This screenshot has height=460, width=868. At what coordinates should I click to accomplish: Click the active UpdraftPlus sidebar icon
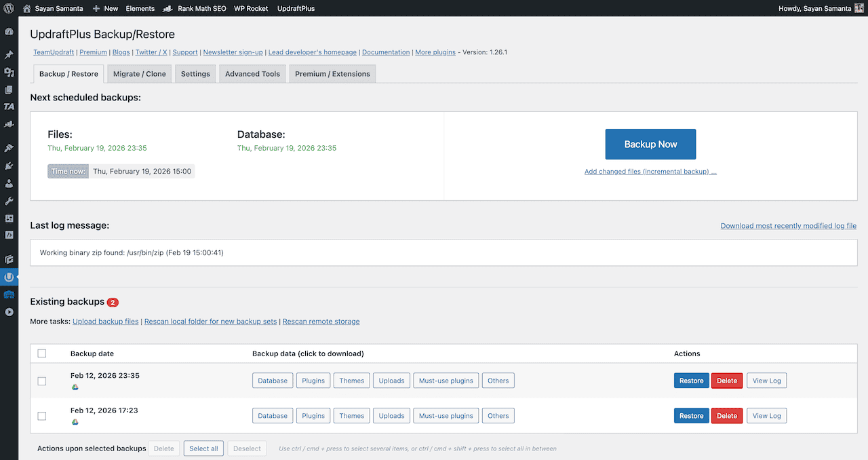point(9,277)
